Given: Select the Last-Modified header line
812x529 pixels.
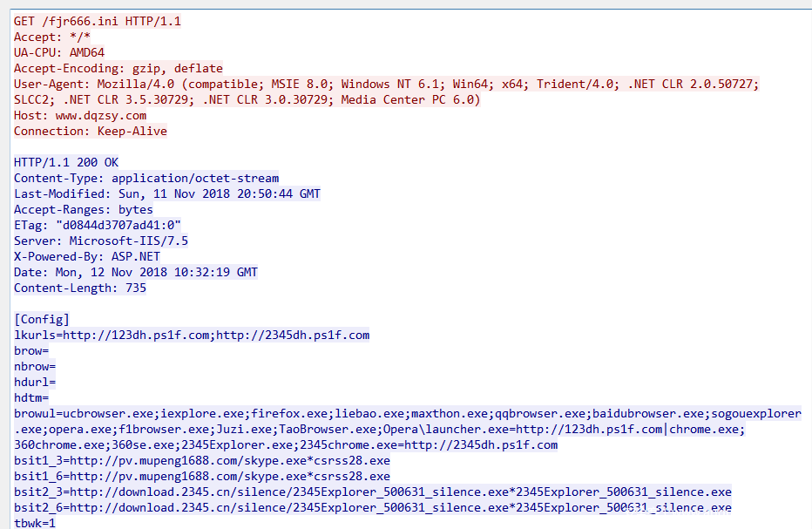Looking at the screenshot, I should pos(166,193).
